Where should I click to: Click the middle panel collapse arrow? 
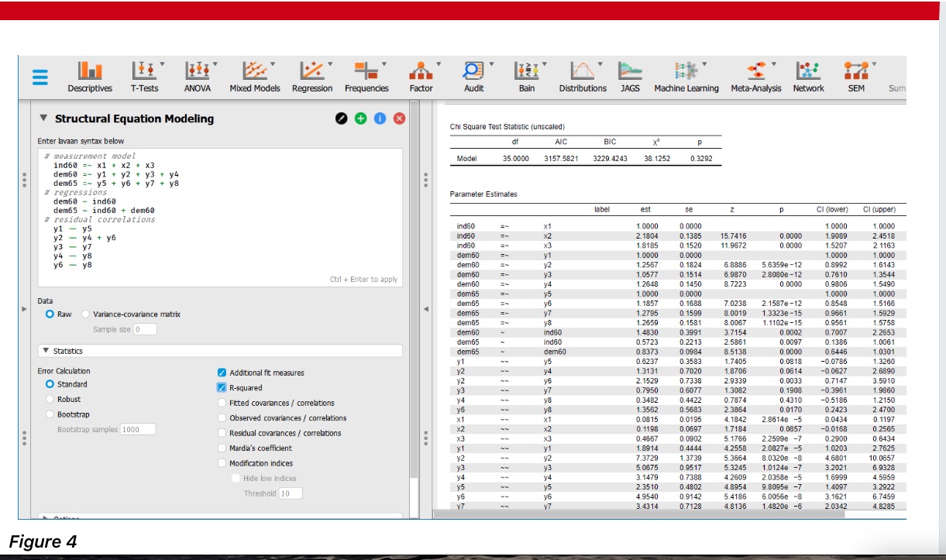pos(425,309)
